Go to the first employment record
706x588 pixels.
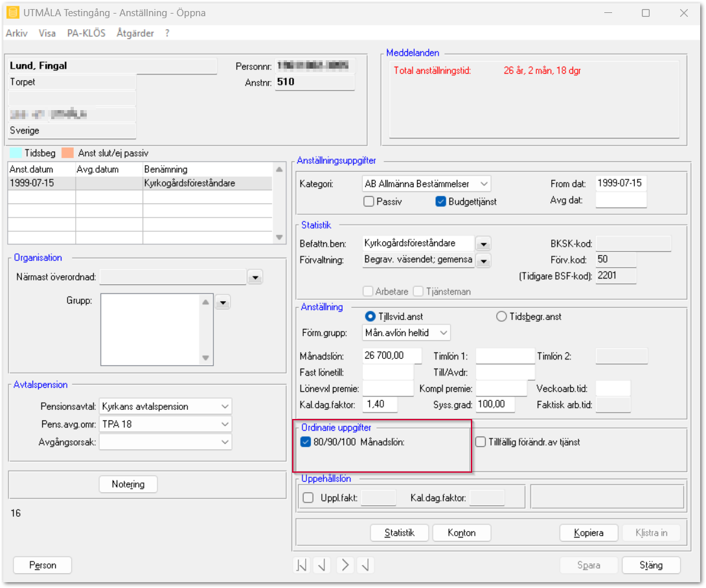click(x=302, y=565)
